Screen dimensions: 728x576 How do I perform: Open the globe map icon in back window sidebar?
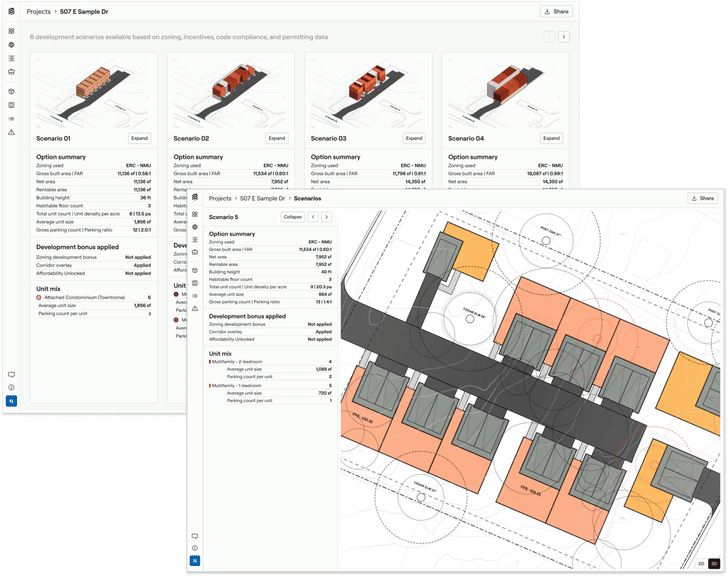pos(11,45)
